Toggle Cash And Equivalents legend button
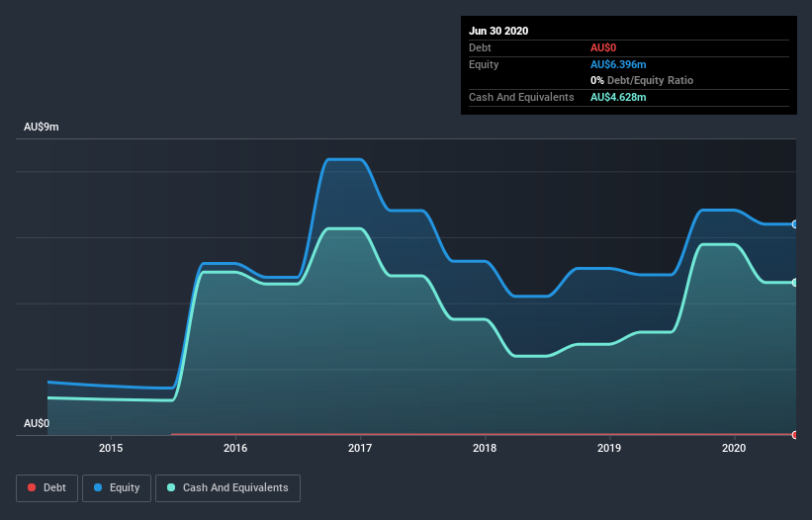 coord(227,488)
